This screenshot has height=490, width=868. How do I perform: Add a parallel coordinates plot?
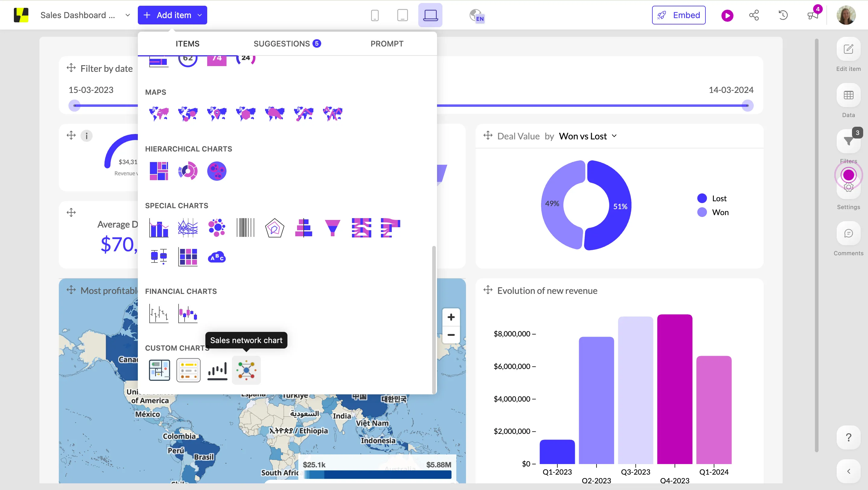pos(188,228)
